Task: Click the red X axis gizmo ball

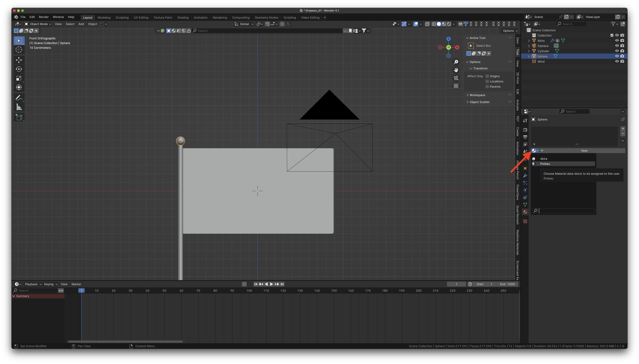Action: pos(457,47)
